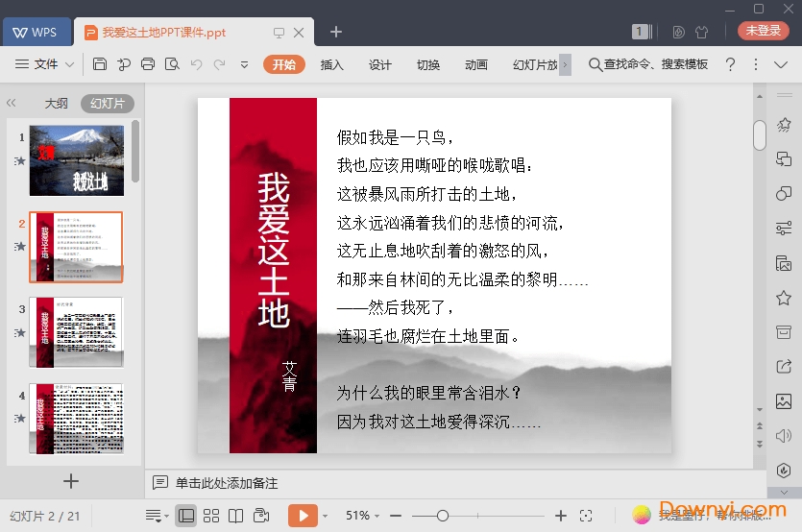Collapse the ribbon with chevron
Screen dimensions: 802x532
click(x=781, y=64)
